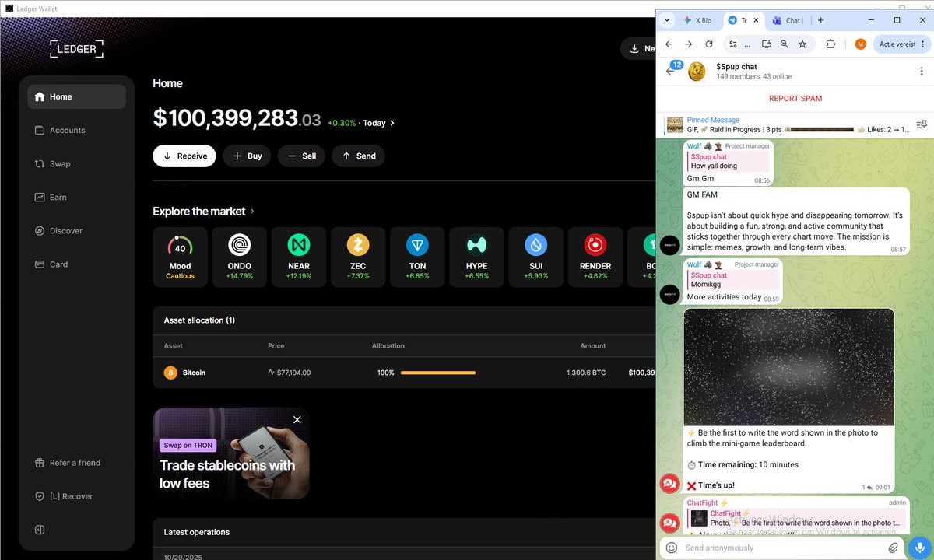The height and width of the screenshot is (560, 934).
Task: Open site information icon in address bar
Action: 732,44
